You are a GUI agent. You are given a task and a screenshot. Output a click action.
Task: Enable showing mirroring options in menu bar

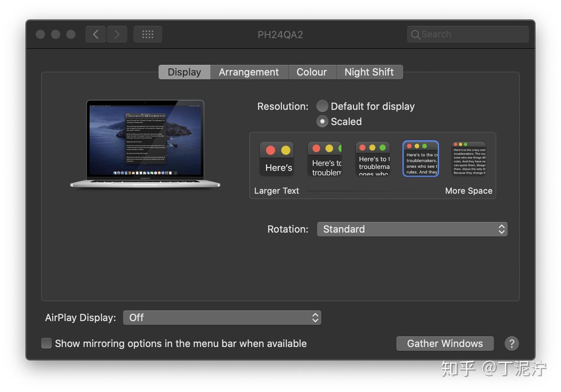(46, 343)
